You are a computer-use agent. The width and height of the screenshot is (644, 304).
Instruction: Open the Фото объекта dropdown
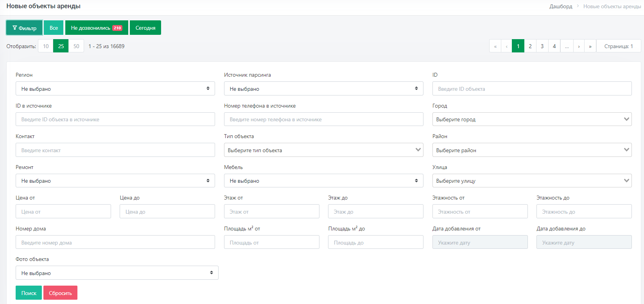click(117, 273)
